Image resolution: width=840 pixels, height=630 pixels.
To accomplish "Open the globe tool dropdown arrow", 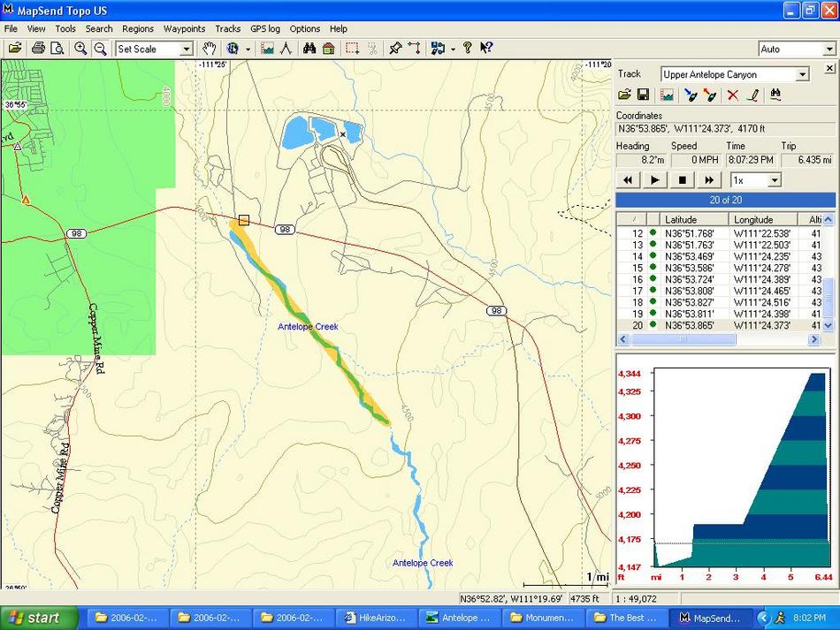I will (x=248, y=49).
